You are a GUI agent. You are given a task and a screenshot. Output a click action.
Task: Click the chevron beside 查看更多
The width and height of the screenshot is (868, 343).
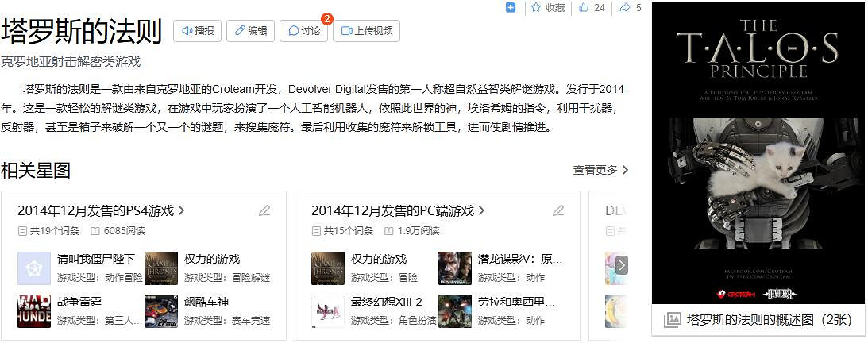(x=625, y=170)
